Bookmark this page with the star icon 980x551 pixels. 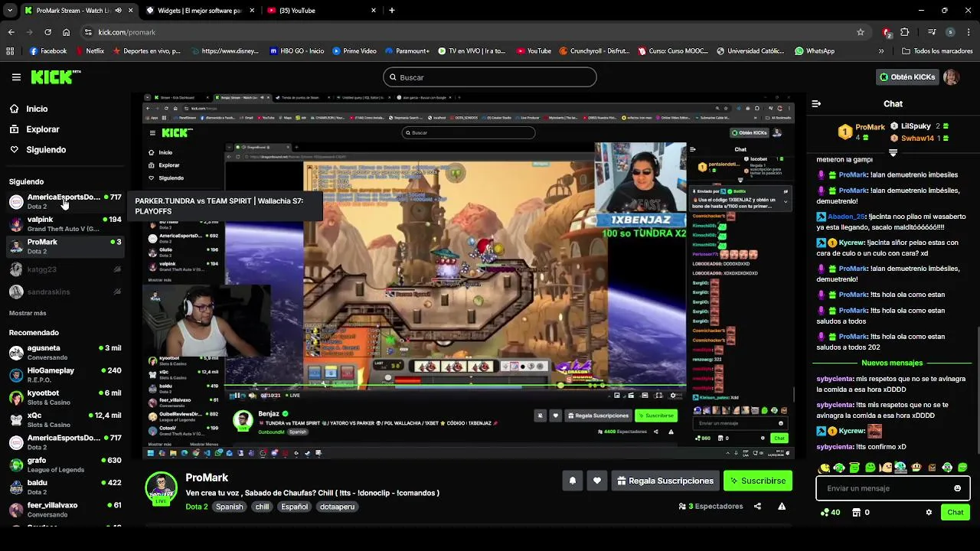coord(861,32)
